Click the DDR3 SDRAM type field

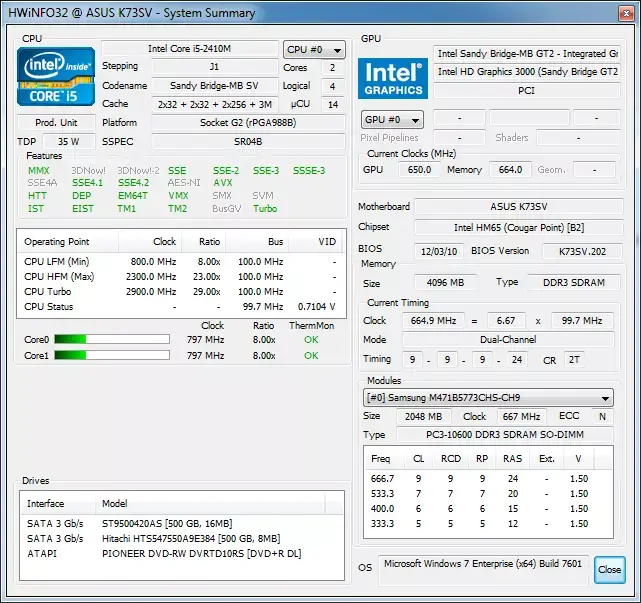click(574, 282)
